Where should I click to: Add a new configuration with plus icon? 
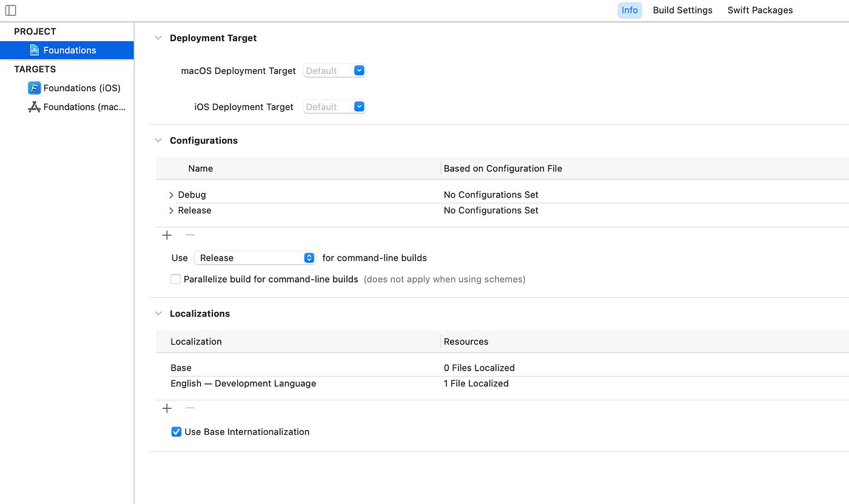click(167, 235)
